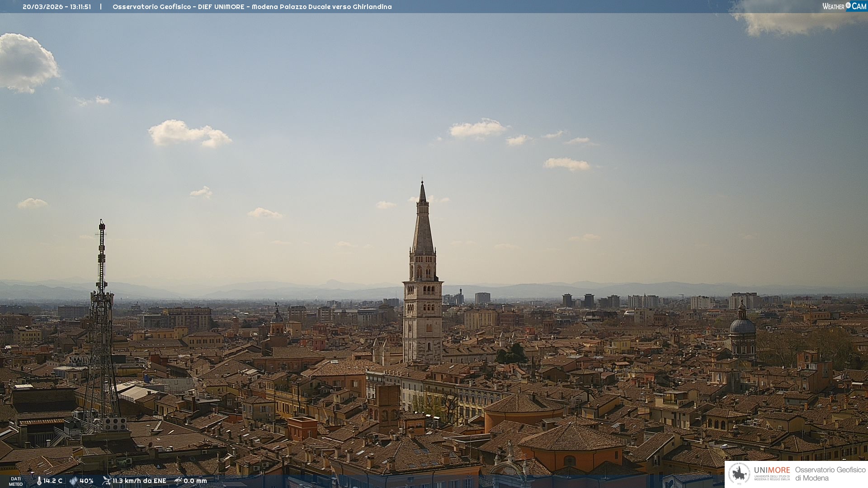The height and width of the screenshot is (488, 868).
Task: Click the Università degli Studi di Modena subtitle
Action: [772, 478]
